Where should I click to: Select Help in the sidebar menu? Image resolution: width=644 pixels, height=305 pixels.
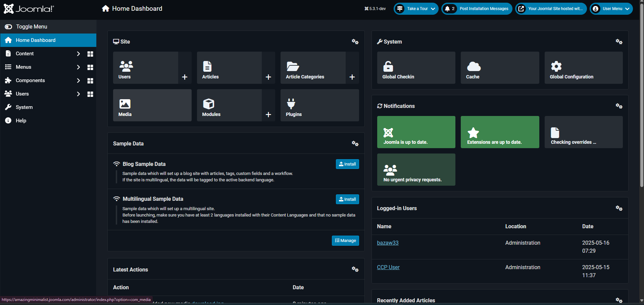(x=21, y=121)
